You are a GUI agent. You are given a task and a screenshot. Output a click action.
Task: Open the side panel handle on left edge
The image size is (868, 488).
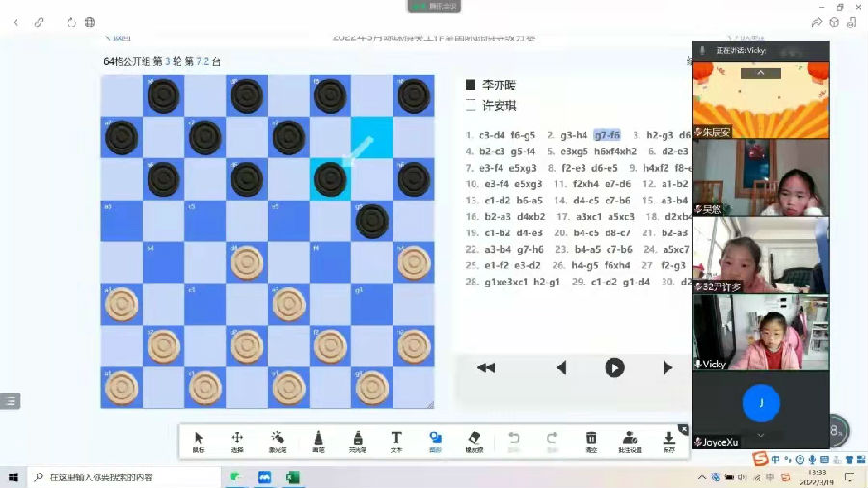[x=10, y=400]
